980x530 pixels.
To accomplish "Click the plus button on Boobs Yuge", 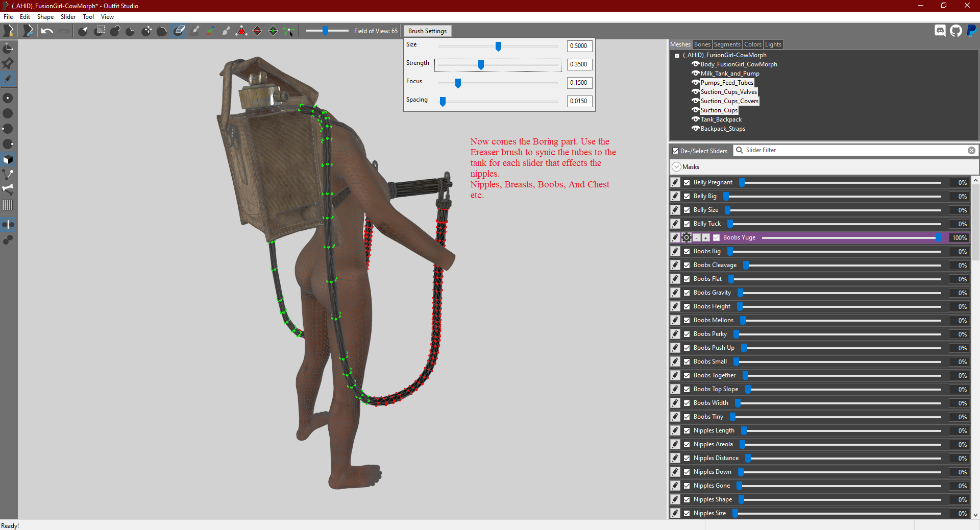I will [x=706, y=237].
